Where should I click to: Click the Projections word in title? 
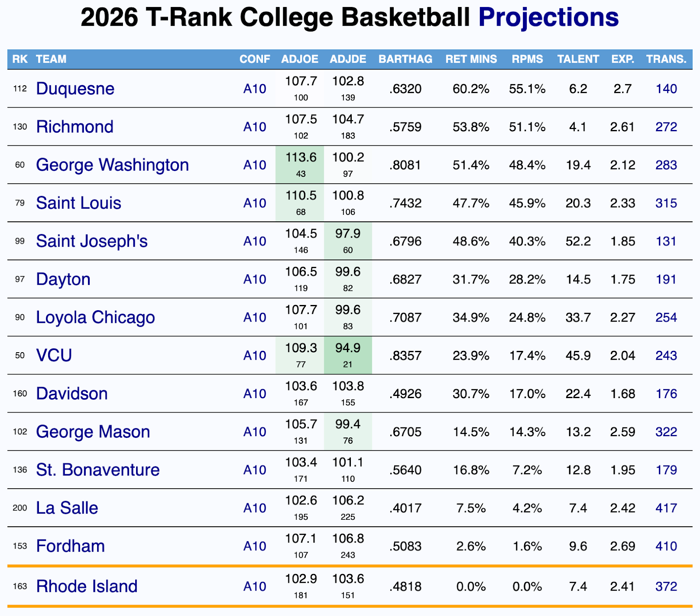[x=548, y=17]
